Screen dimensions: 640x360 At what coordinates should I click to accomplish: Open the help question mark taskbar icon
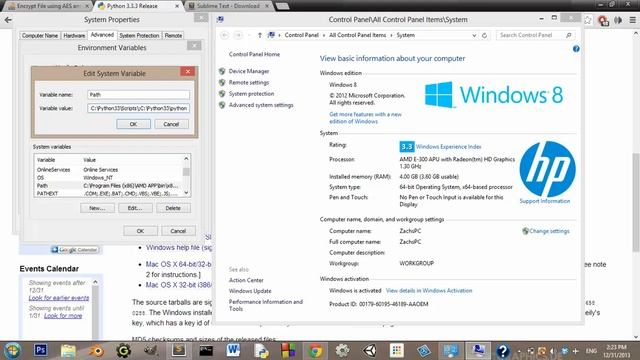[503, 350]
